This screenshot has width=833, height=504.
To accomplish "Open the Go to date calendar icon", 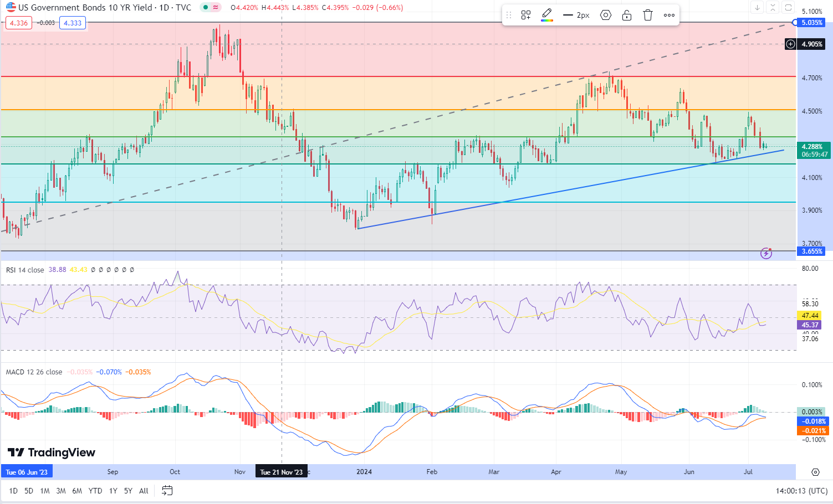I will coord(167,490).
